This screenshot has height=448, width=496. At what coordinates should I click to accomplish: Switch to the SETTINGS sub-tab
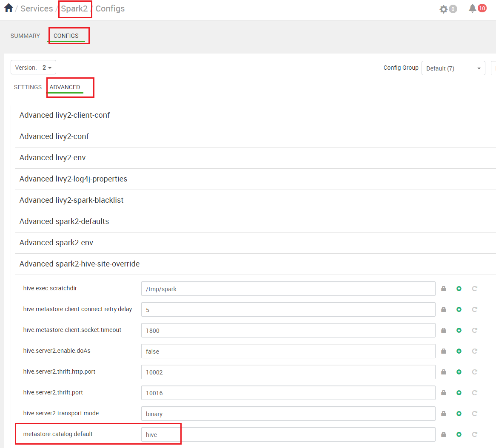coord(28,87)
